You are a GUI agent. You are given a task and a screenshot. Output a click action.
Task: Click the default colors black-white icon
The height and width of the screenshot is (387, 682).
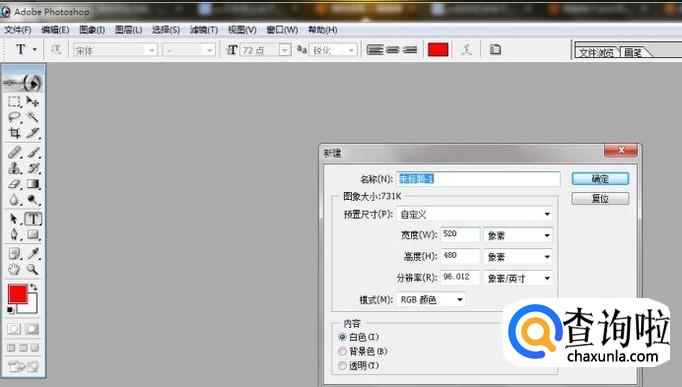pos(10,310)
